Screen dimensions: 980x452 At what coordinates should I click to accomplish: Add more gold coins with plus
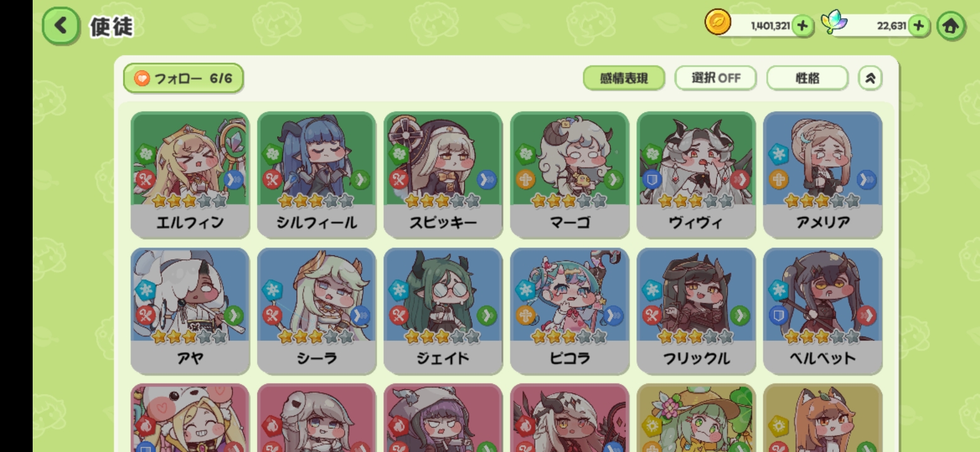[x=802, y=26]
